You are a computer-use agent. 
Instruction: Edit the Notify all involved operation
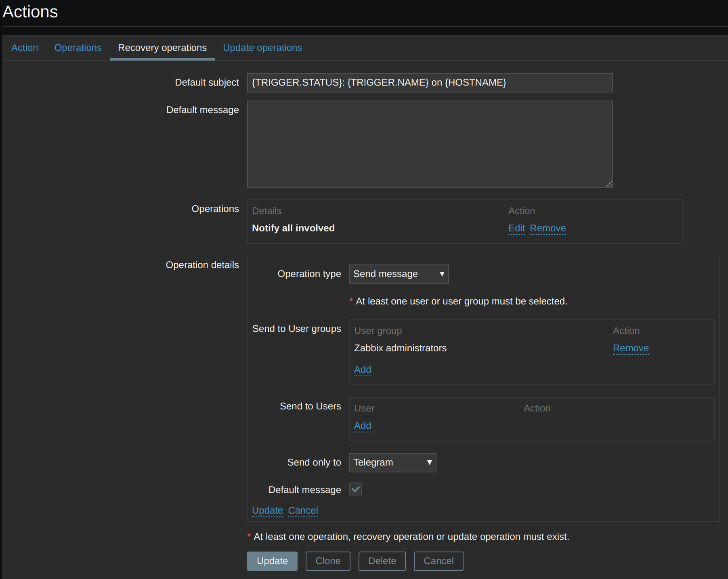[516, 228]
